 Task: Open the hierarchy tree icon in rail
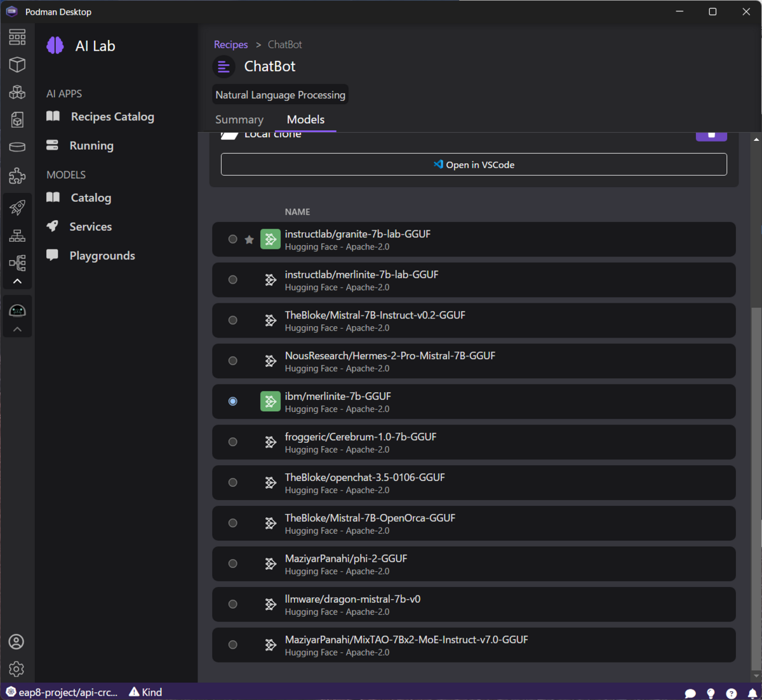17,263
